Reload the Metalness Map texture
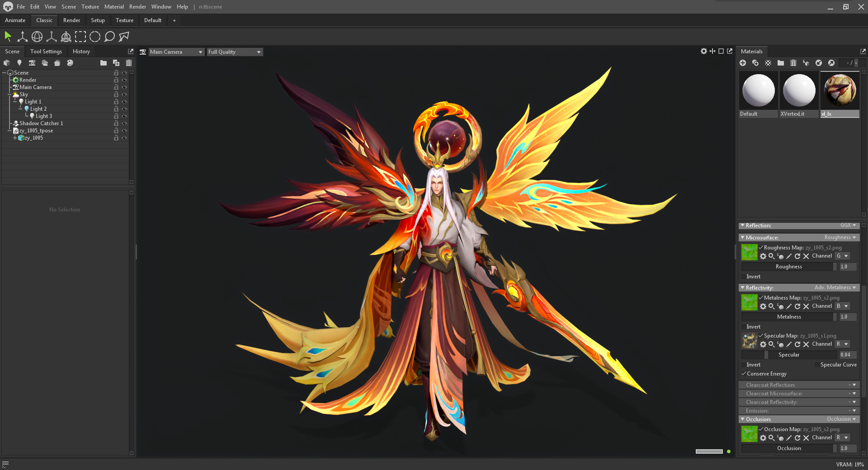Image resolution: width=868 pixels, height=470 pixels. (797, 306)
